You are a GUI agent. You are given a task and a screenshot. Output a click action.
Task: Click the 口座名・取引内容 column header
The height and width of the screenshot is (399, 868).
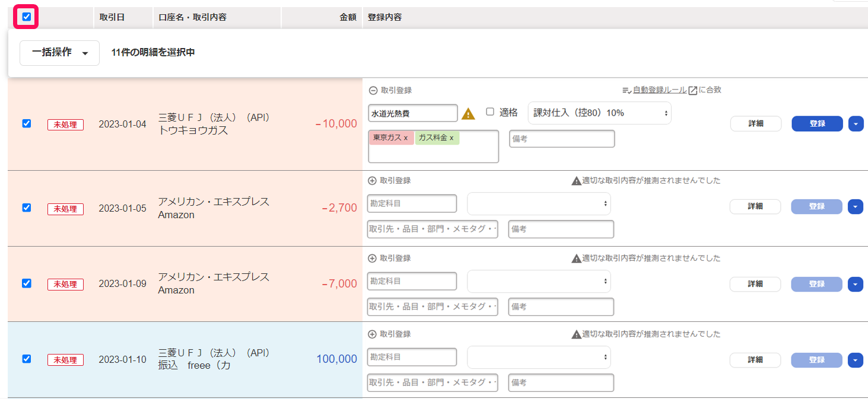[192, 17]
